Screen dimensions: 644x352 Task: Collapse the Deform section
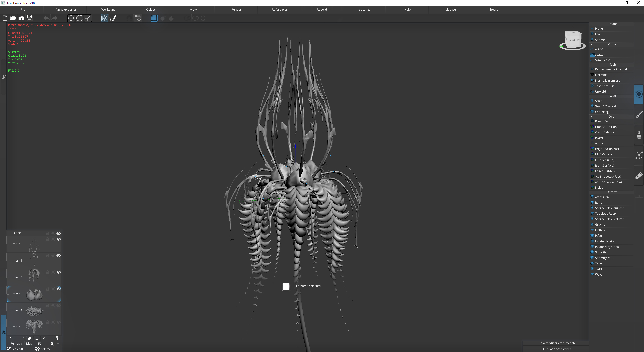591,192
